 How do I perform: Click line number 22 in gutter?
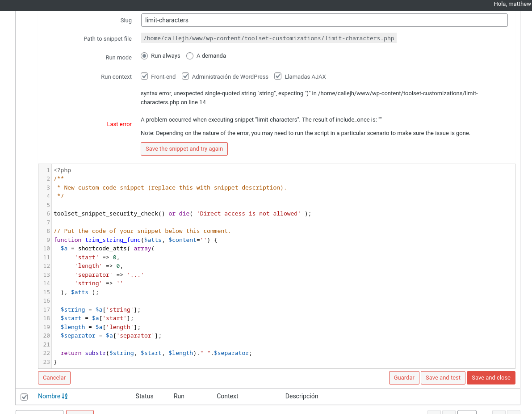click(46, 353)
